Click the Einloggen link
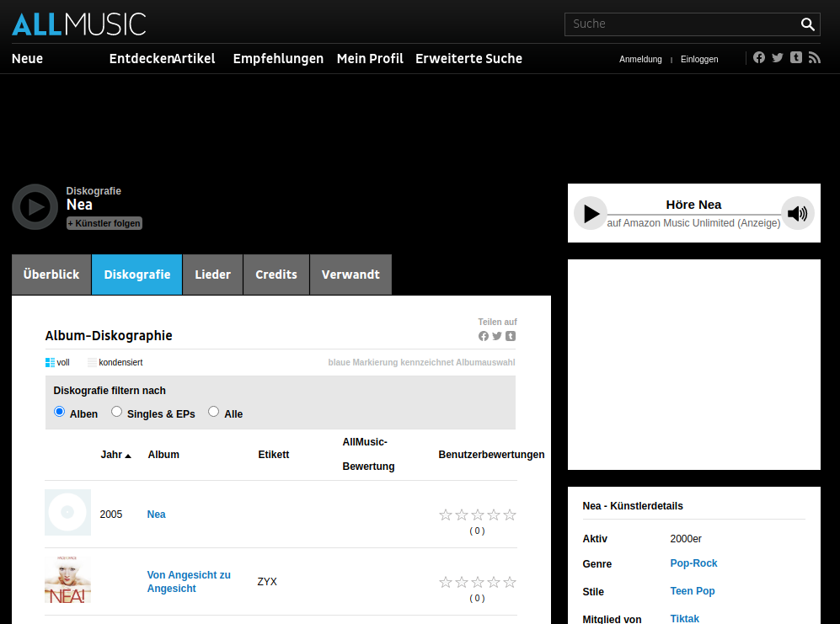Screen dimensions: 840x624 pyautogui.click(x=699, y=60)
